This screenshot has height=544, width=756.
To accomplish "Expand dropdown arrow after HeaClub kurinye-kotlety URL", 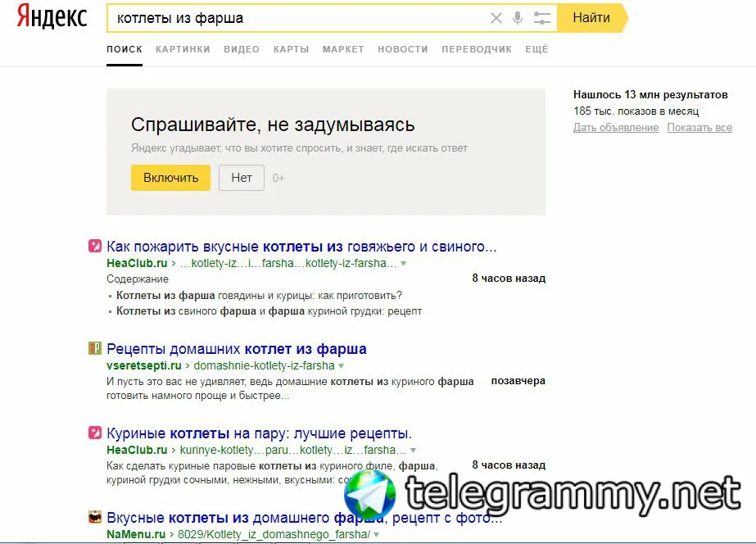I will coord(413,451).
